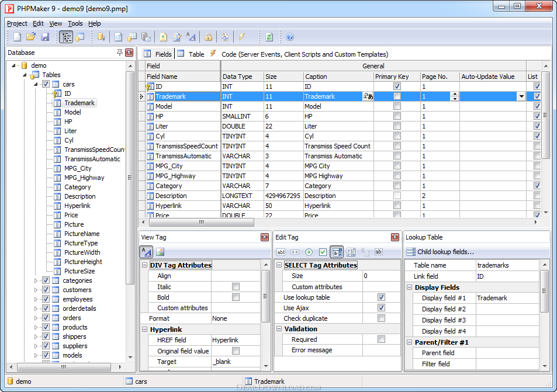Choose password edit tag icon
The height and width of the screenshot is (392, 557).
click(x=295, y=252)
